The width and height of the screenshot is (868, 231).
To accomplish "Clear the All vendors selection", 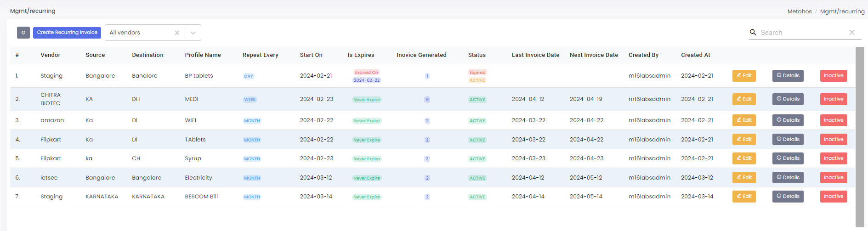I will coord(177,33).
